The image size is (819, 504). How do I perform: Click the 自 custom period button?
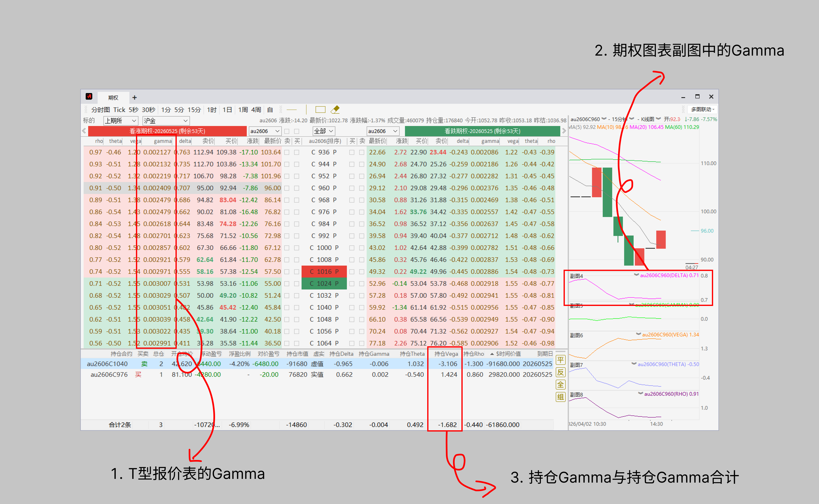tap(270, 109)
